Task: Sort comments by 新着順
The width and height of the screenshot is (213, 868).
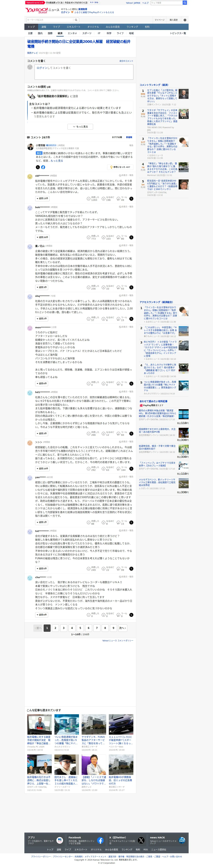Action: (x=129, y=137)
